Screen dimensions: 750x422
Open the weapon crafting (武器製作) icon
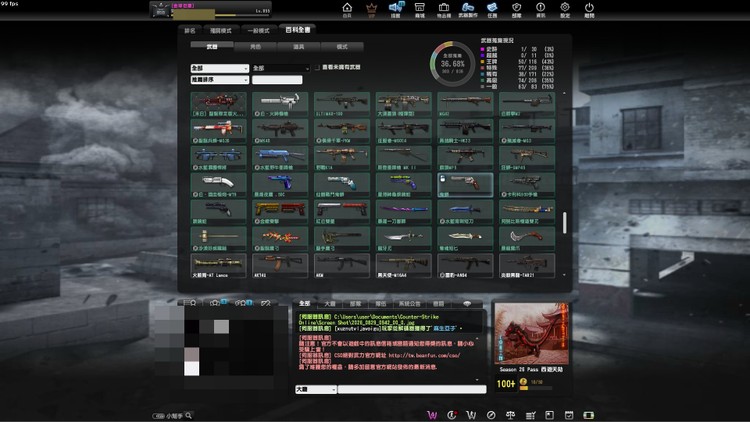point(468,9)
